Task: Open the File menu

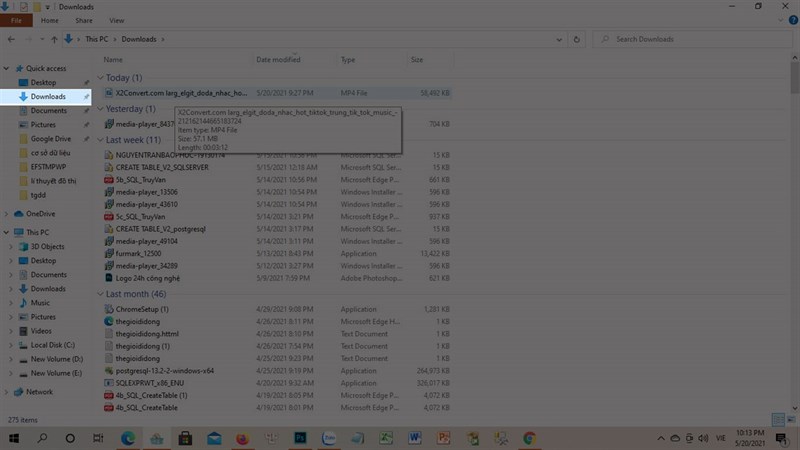Action: tap(16, 20)
